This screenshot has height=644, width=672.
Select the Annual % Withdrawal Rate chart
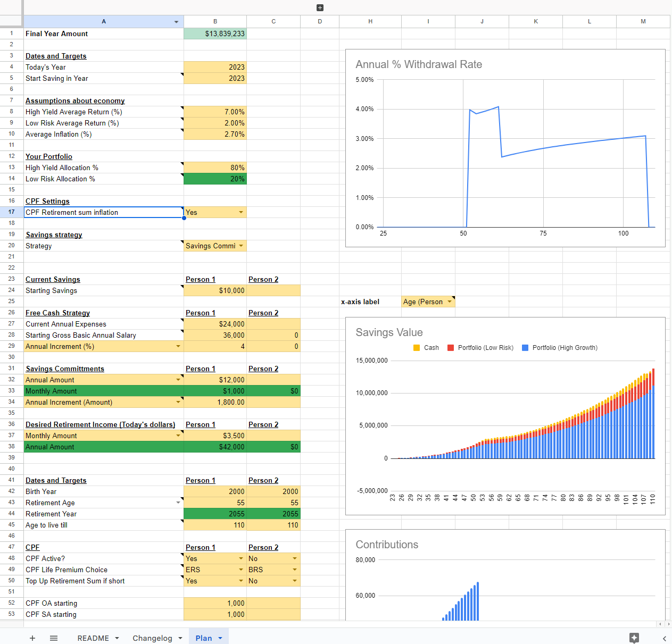coord(505,148)
